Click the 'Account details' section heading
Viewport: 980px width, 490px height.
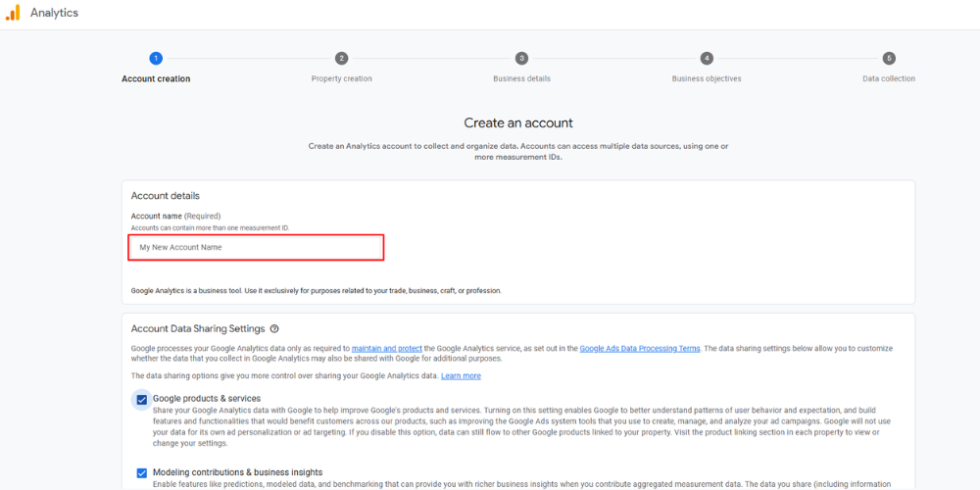tap(165, 196)
